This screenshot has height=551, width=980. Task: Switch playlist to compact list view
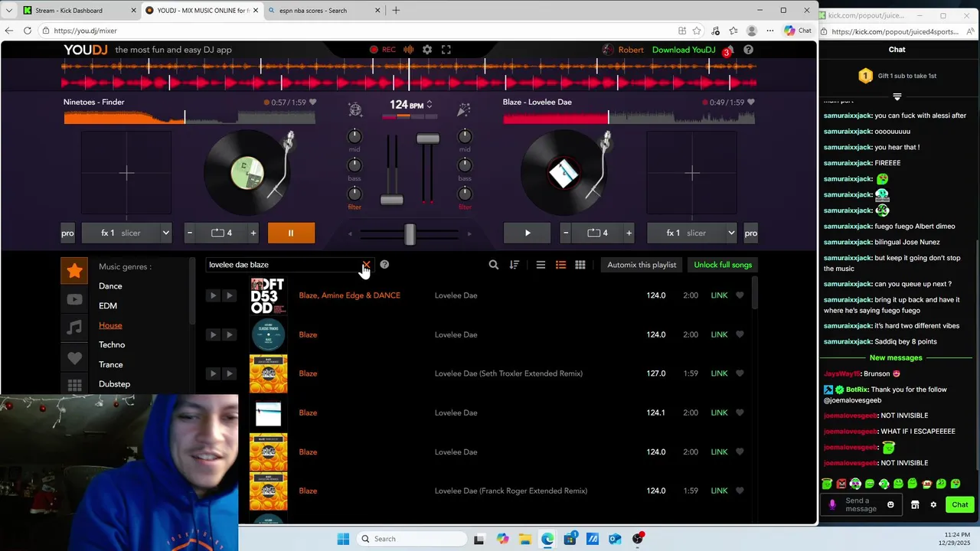point(541,265)
